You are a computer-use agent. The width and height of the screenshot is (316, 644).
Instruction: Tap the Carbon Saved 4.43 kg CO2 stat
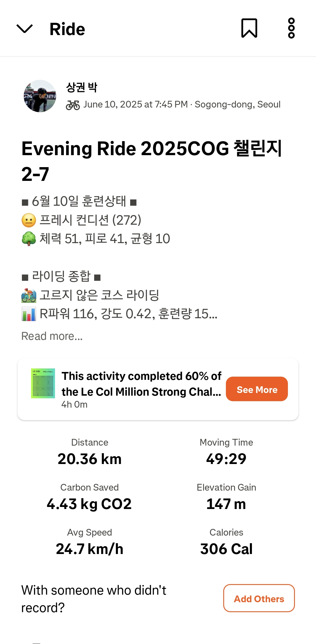(x=89, y=497)
